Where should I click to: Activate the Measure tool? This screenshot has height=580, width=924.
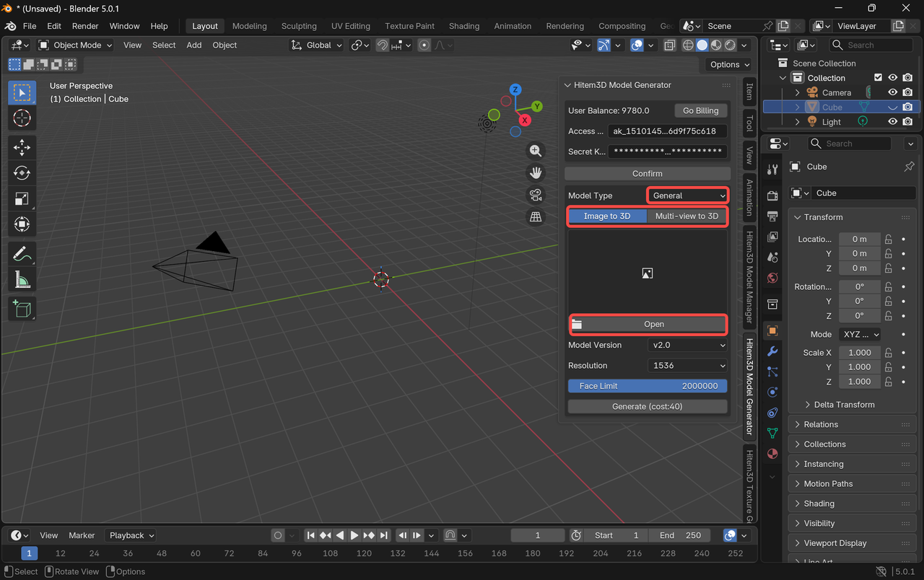22,279
